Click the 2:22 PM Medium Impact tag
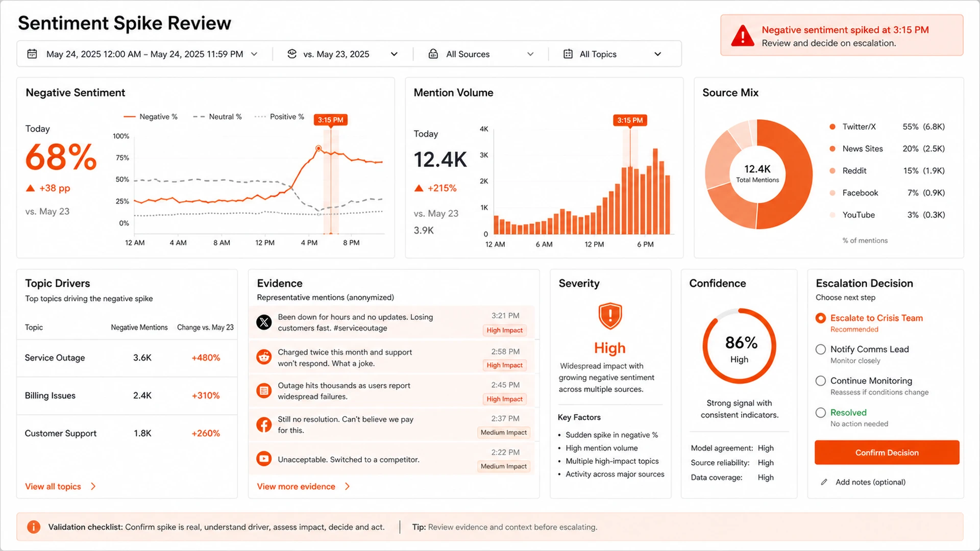Viewport: 980px width, 551px height. pyautogui.click(x=503, y=466)
